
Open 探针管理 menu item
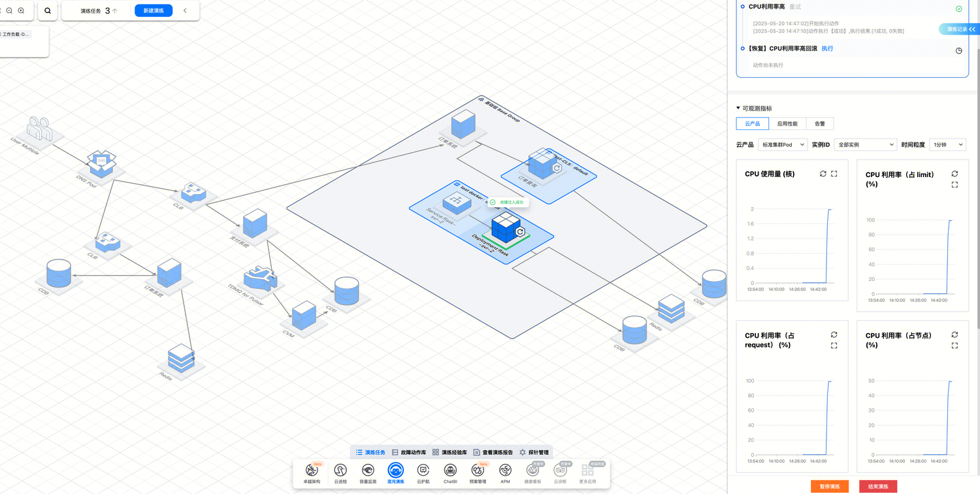tap(535, 452)
